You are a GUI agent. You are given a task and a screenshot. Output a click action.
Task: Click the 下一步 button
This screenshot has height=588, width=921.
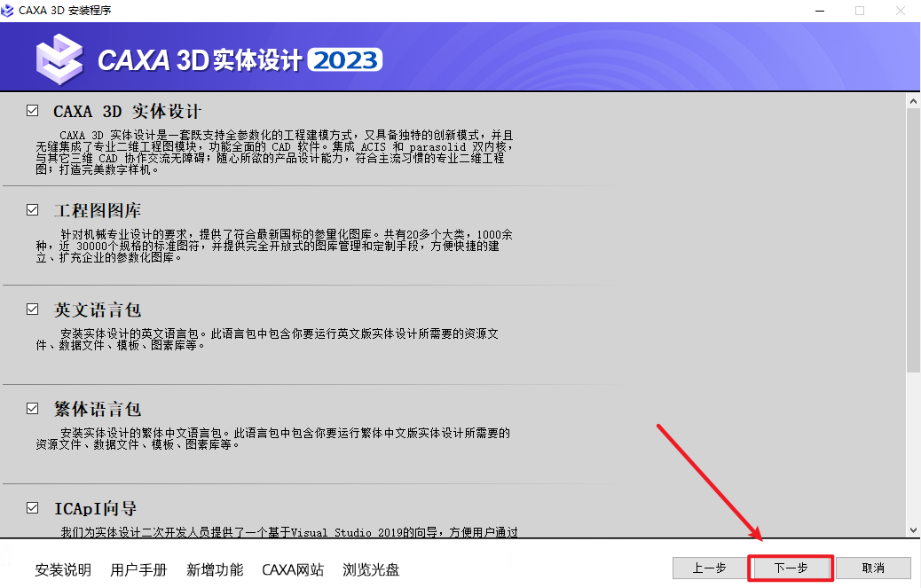click(790, 569)
